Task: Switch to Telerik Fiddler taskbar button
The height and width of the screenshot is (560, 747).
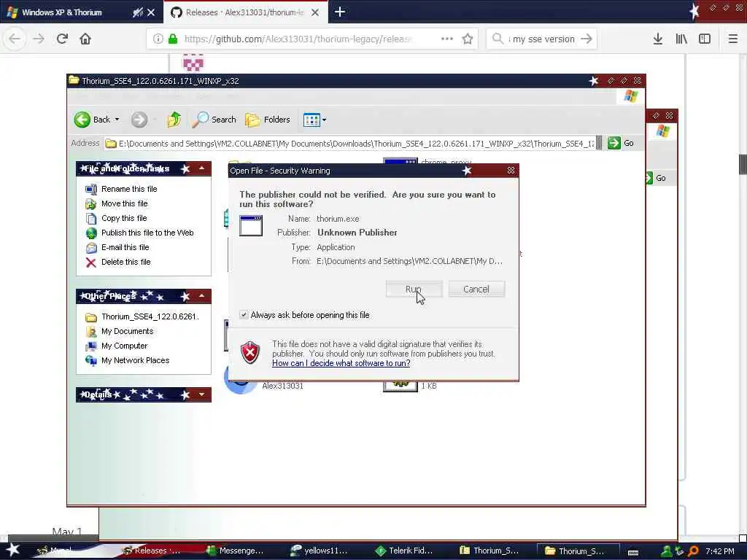Action: (405, 551)
